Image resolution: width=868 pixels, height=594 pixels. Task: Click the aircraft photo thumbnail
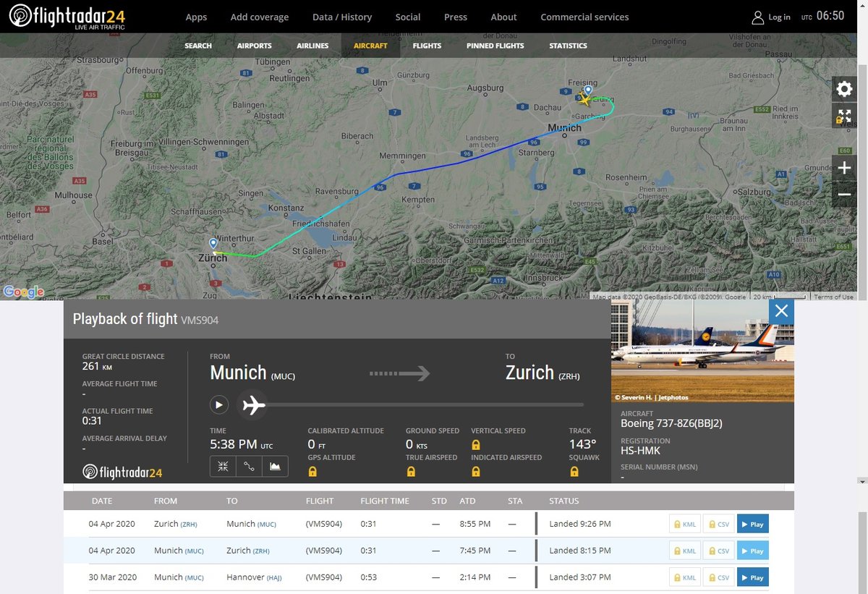[x=702, y=351]
